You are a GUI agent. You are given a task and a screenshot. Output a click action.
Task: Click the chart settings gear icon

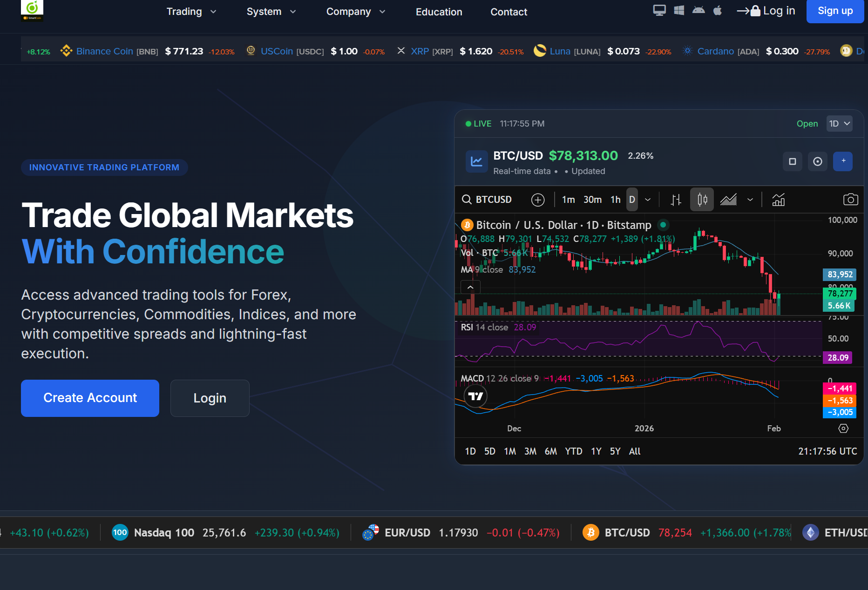point(843,428)
